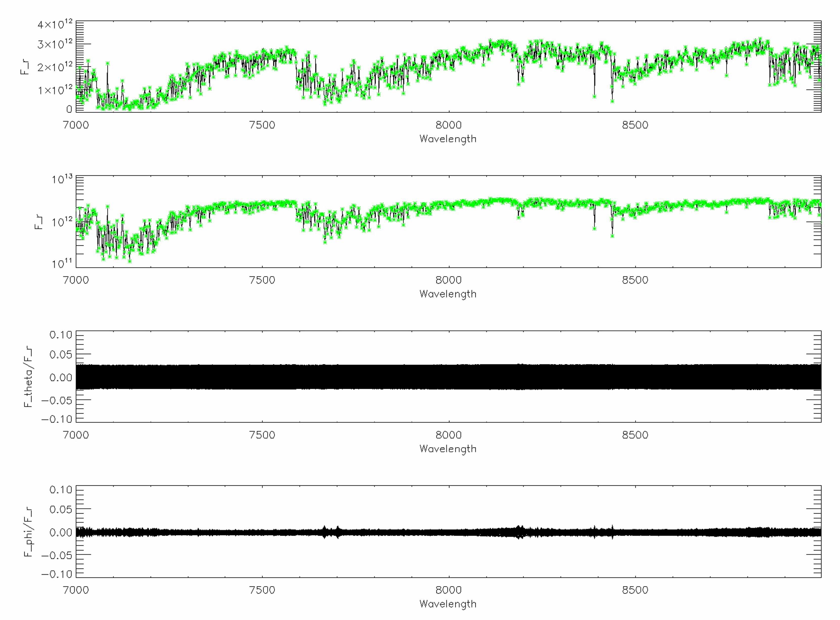Screen dimensions: 840x620
Task: Click the 3×10¹² tick label
Action: coord(55,44)
